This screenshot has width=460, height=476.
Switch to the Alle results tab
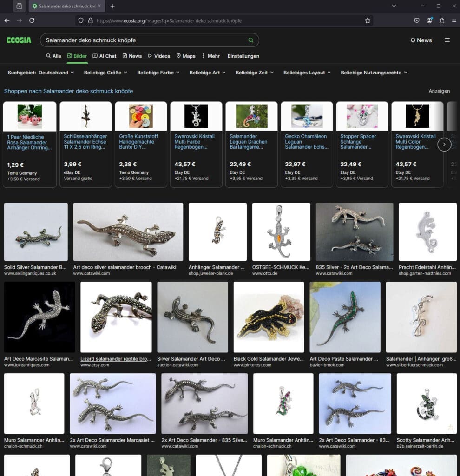(x=53, y=56)
